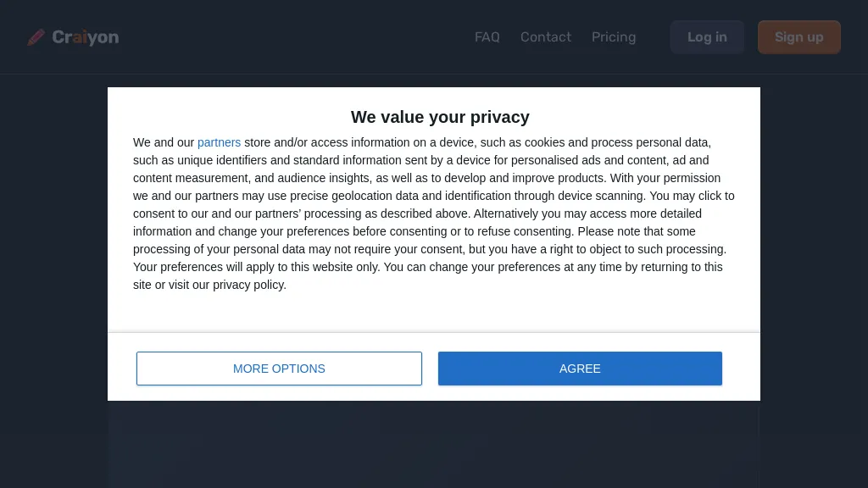Follow the blue partners link

tap(219, 142)
